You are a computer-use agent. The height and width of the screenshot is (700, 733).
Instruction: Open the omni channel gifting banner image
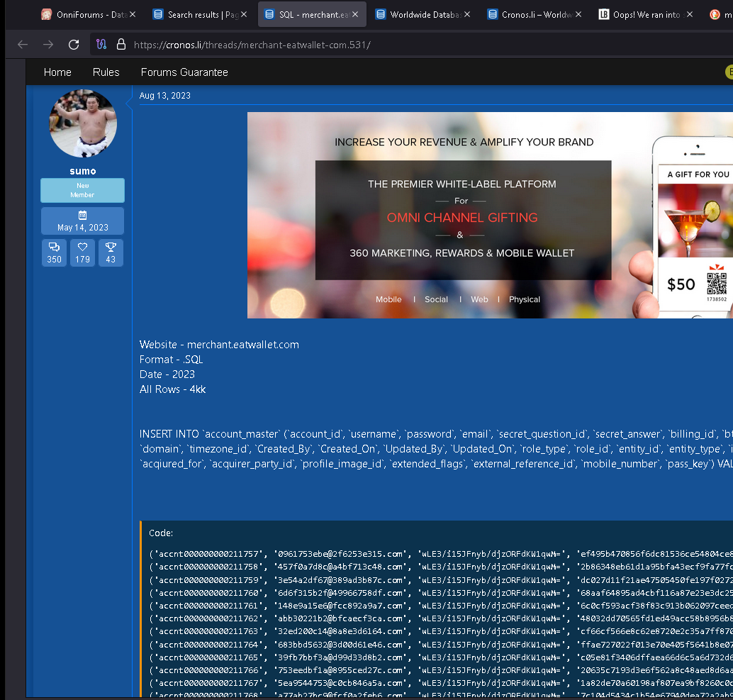(490, 215)
